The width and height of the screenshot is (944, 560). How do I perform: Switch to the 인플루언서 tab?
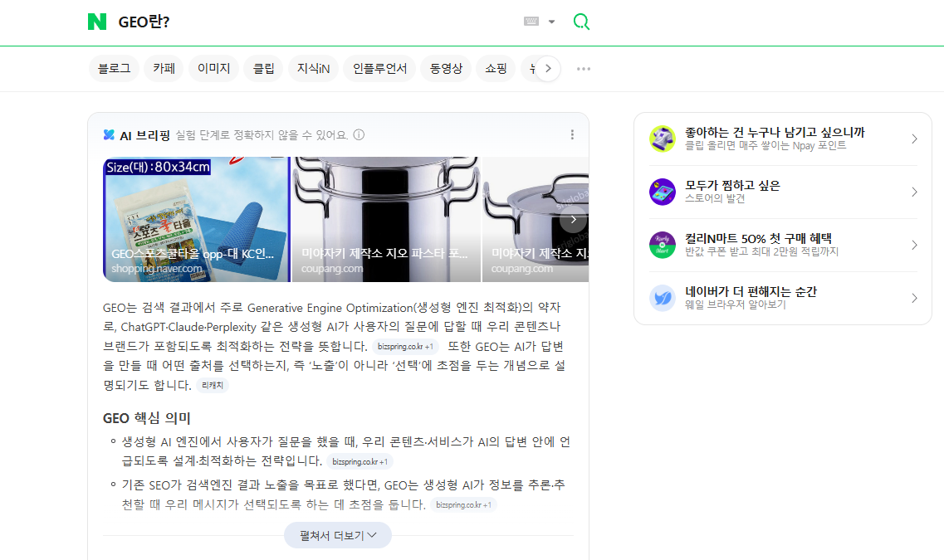click(379, 69)
